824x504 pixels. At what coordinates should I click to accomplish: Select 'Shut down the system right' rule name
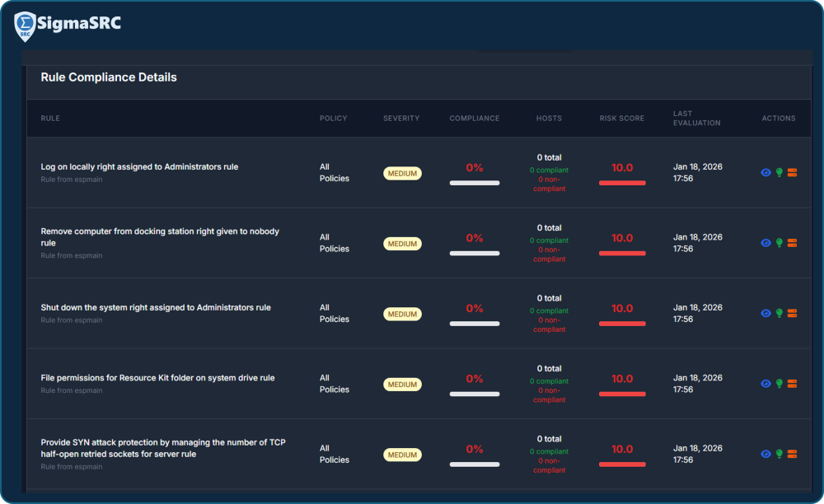(156, 308)
